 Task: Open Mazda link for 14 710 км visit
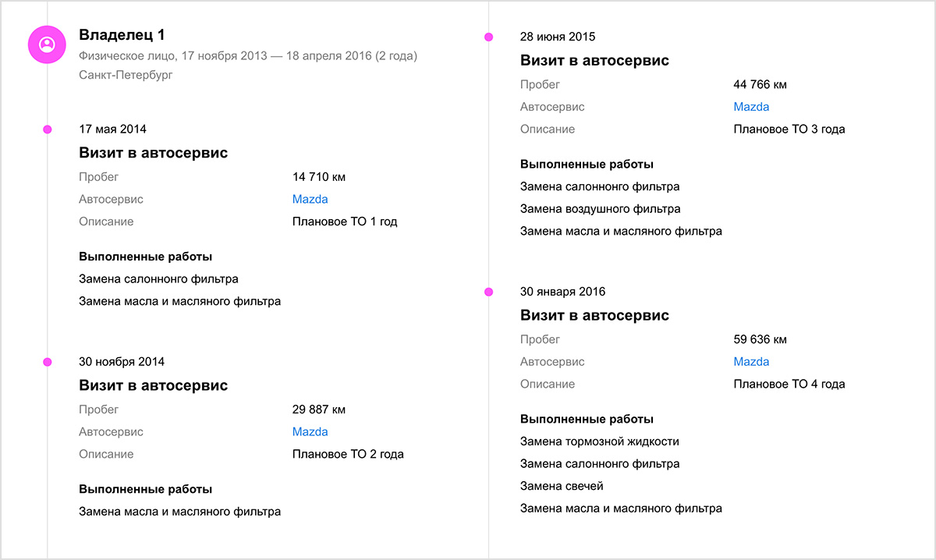[310, 199]
